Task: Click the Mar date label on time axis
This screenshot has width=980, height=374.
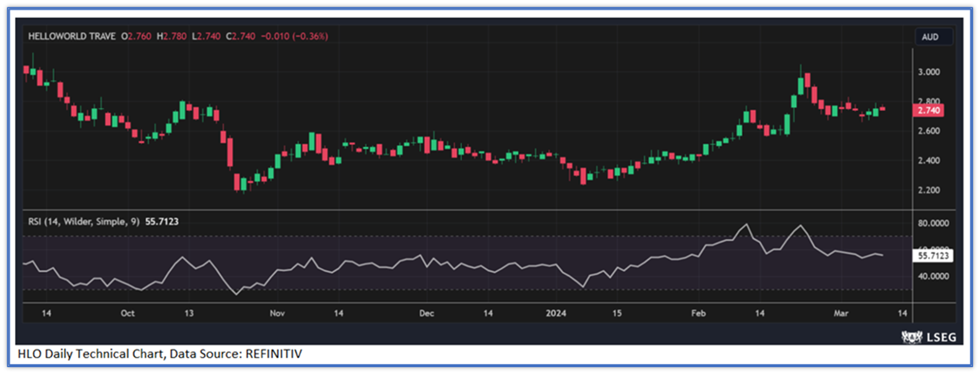Action: pos(841,313)
